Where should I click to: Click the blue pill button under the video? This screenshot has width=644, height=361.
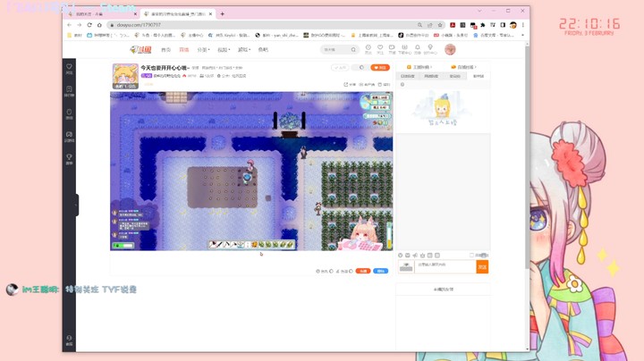tap(381, 271)
